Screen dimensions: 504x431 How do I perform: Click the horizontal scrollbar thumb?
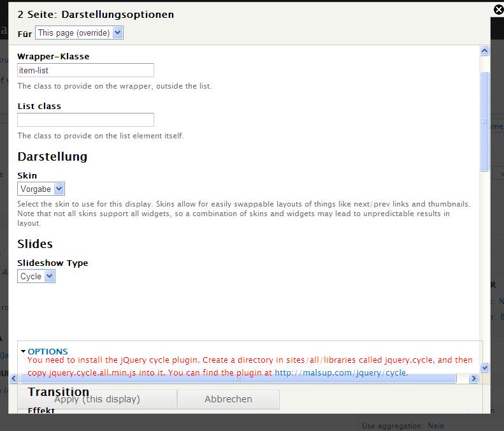[238, 379]
